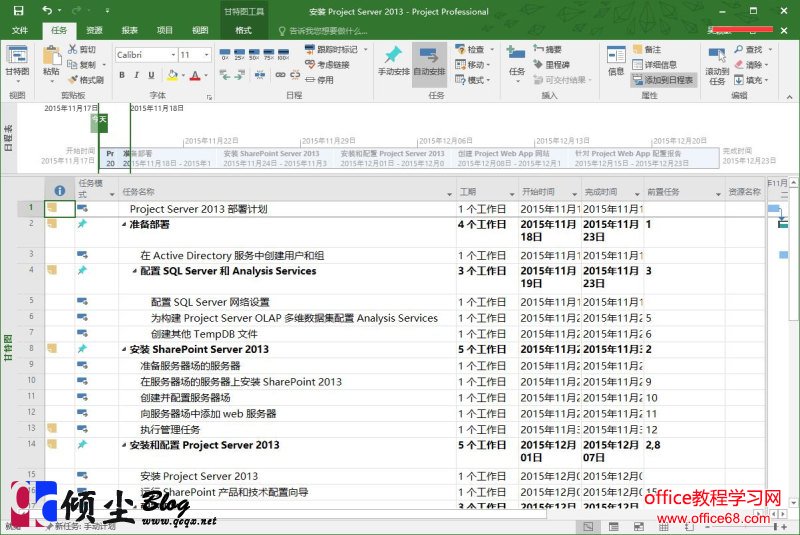Switch to the View ribbon tab
The height and width of the screenshot is (535, 800).
(199, 30)
